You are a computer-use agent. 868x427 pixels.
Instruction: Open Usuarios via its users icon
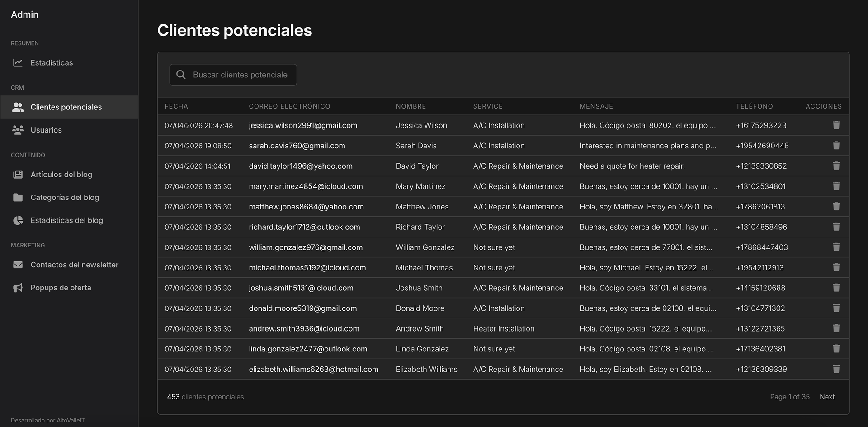point(18,130)
